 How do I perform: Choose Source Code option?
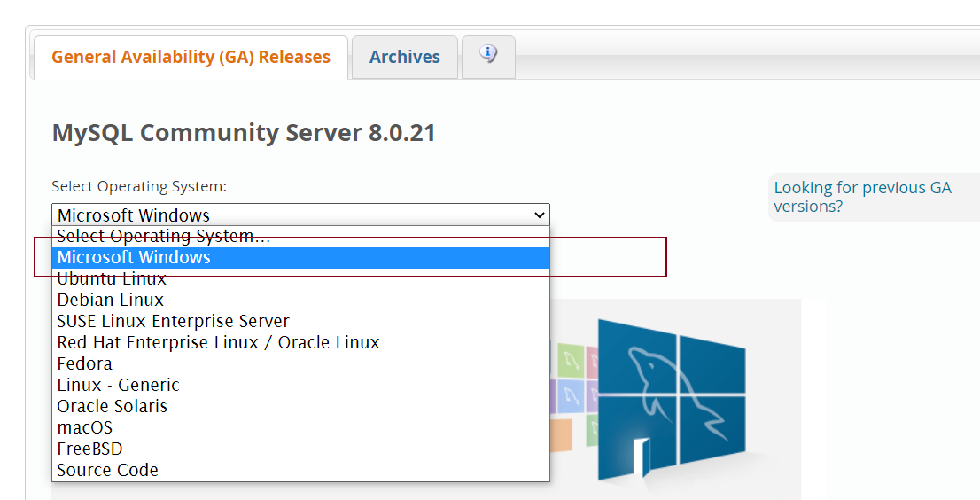coord(300,470)
